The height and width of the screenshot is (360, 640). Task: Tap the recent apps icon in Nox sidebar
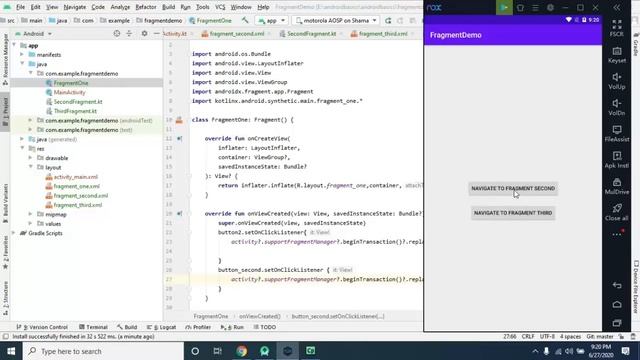coord(617,323)
